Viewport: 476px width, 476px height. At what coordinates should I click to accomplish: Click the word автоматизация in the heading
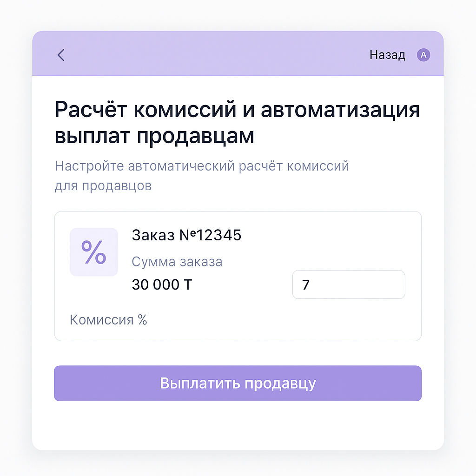point(340,109)
